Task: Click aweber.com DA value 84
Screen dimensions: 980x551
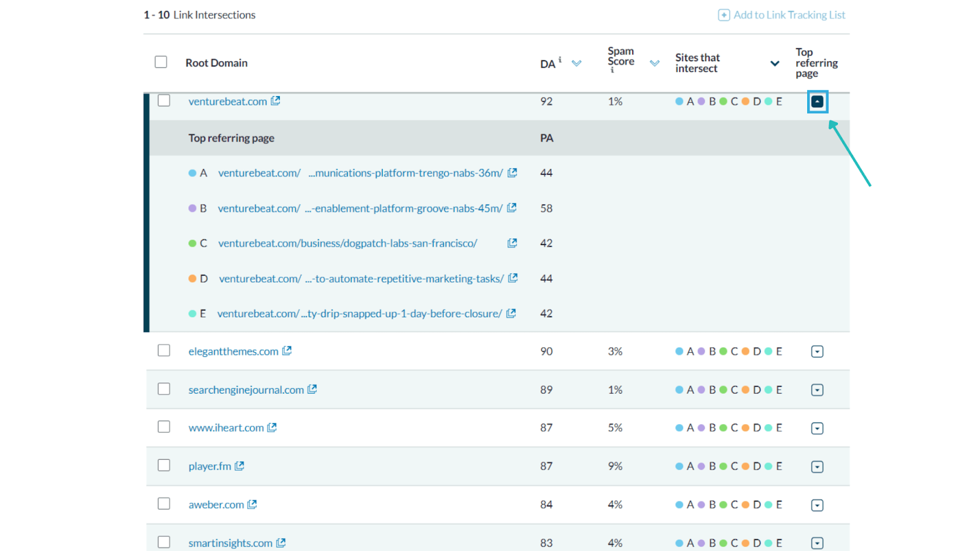Action: [x=546, y=504]
